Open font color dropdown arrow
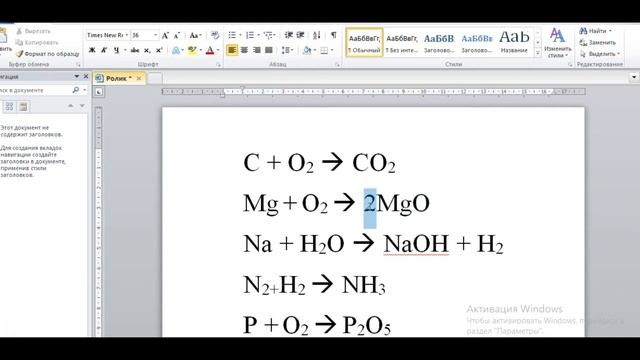This screenshot has width=640, height=360. (x=218, y=50)
